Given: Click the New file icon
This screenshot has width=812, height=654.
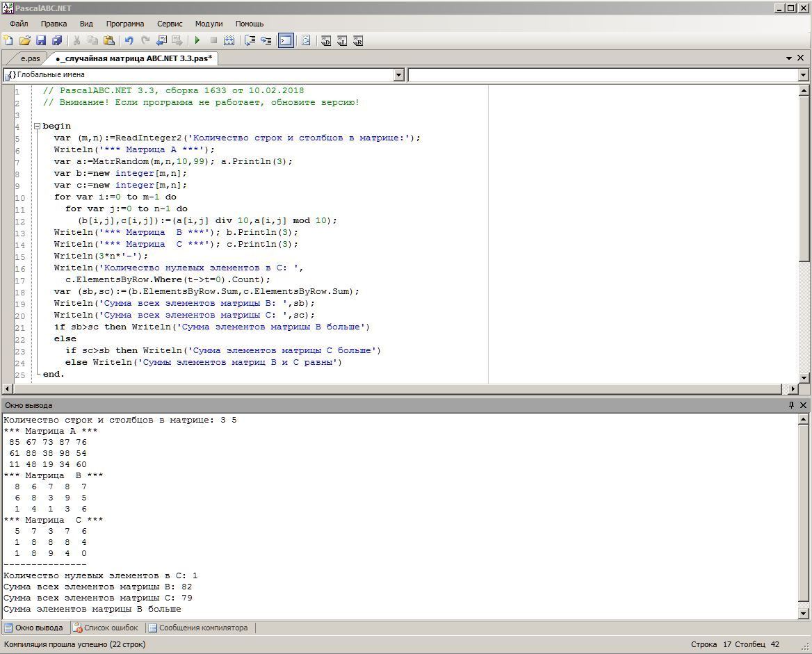Looking at the screenshot, I should pos(8,41).
